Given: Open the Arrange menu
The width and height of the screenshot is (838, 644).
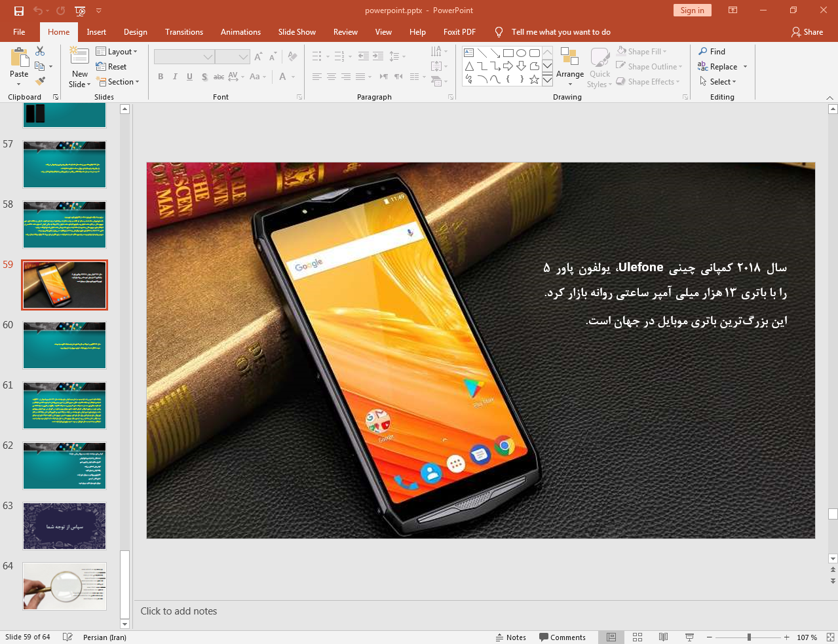Looking at the screenshot, I should pos(570,66).
